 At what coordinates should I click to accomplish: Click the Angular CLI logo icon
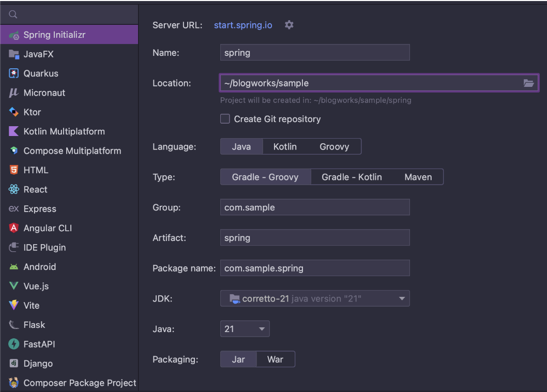[13, 228]
